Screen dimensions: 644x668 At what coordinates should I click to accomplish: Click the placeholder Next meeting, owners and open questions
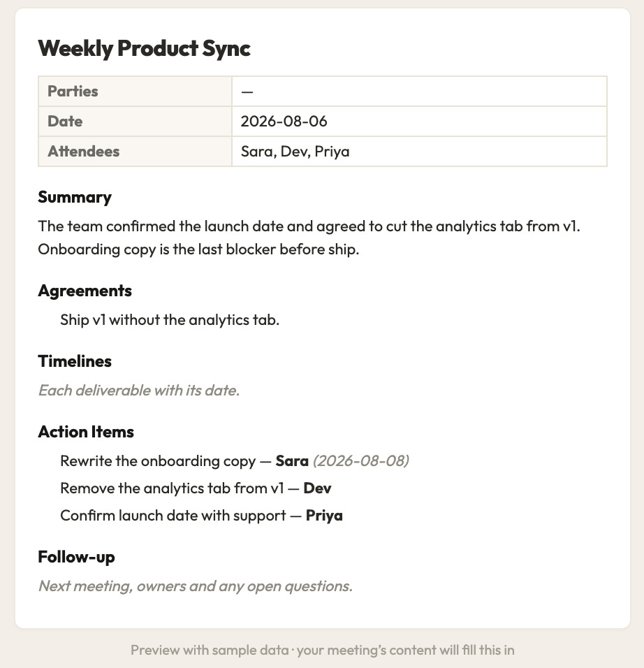pos(196,586)
